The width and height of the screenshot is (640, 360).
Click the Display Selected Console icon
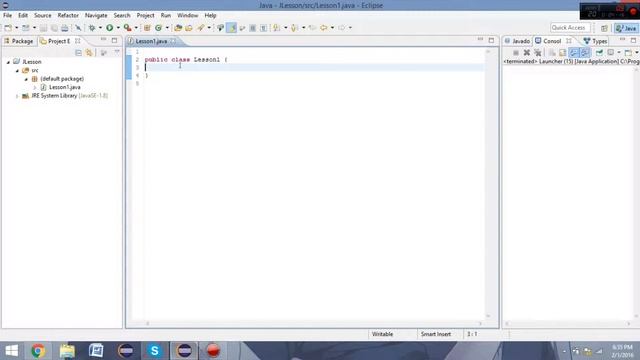coord(611,53)
